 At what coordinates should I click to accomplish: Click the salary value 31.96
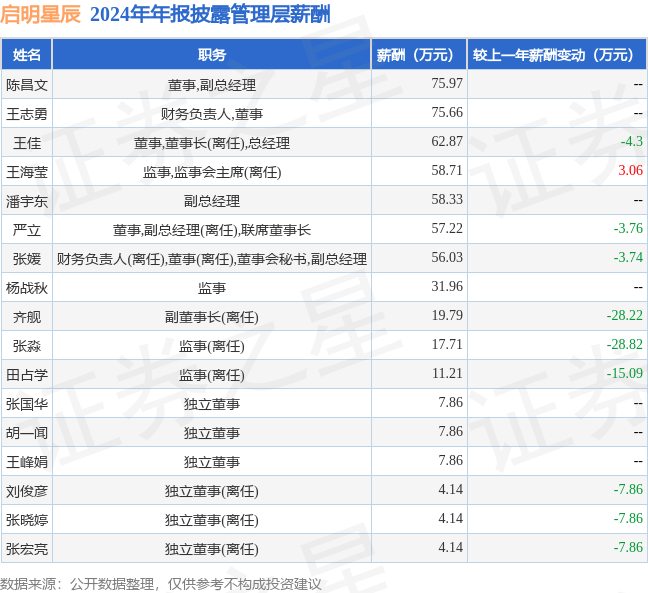pyautogui.click(x=447, y=286)
